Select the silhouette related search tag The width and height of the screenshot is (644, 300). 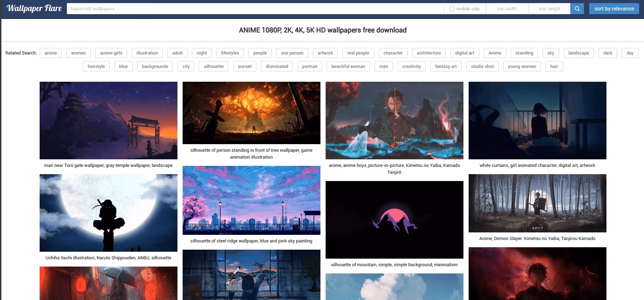[x=214, y=66]
